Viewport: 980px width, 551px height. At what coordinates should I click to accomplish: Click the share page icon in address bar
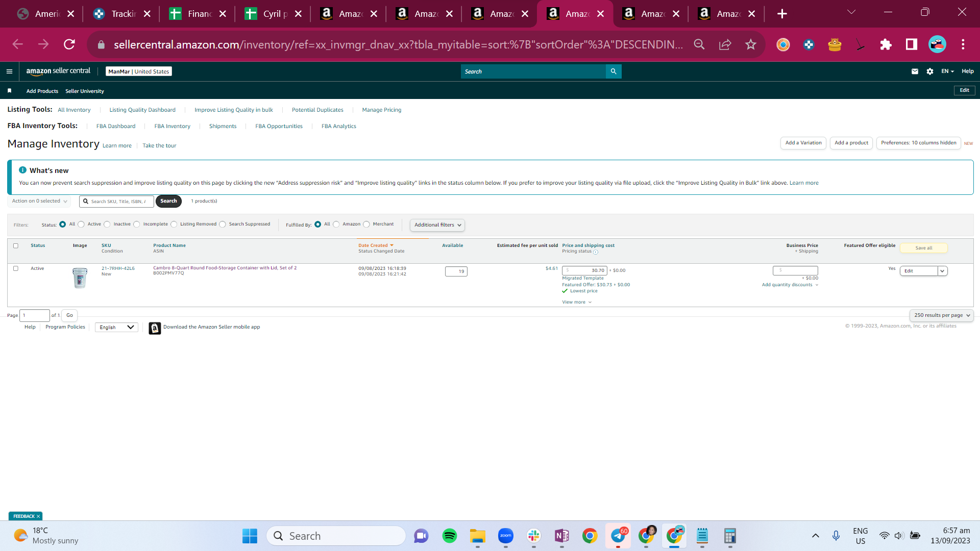click(x=725, y=44)
